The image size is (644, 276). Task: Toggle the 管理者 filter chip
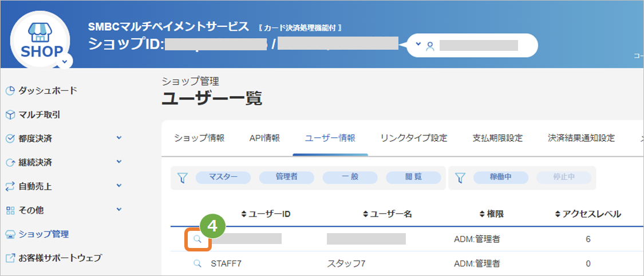287,177
